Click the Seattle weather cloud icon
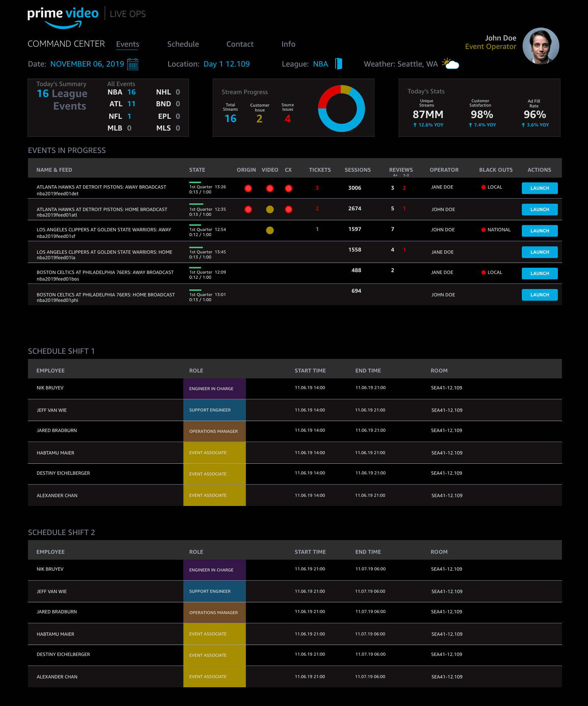This screenshot has width=588, height=706. pyautogui.click(x=451, y=64)
